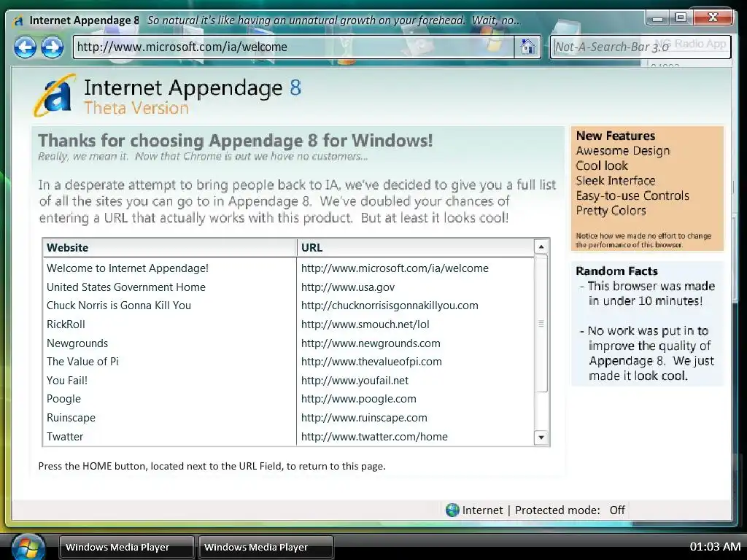
Task: Minimize the Internet Appendage window
Action: click(x=658, y=18)
